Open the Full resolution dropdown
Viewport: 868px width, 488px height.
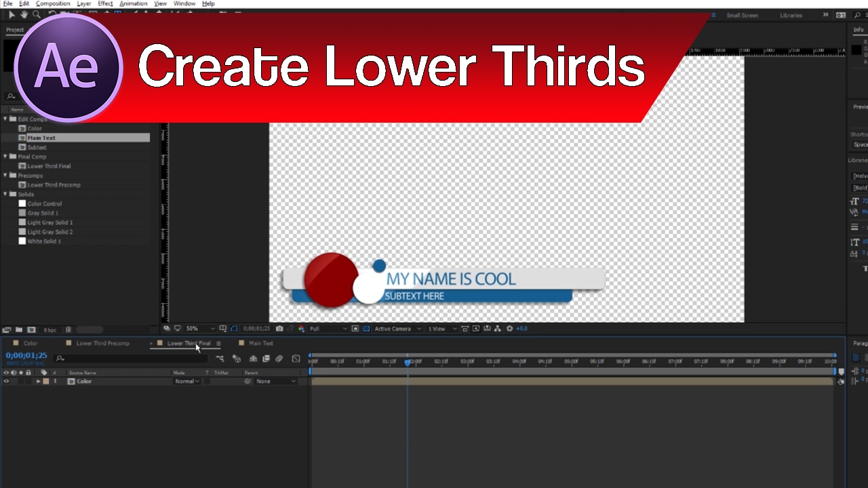click(328, 329)
